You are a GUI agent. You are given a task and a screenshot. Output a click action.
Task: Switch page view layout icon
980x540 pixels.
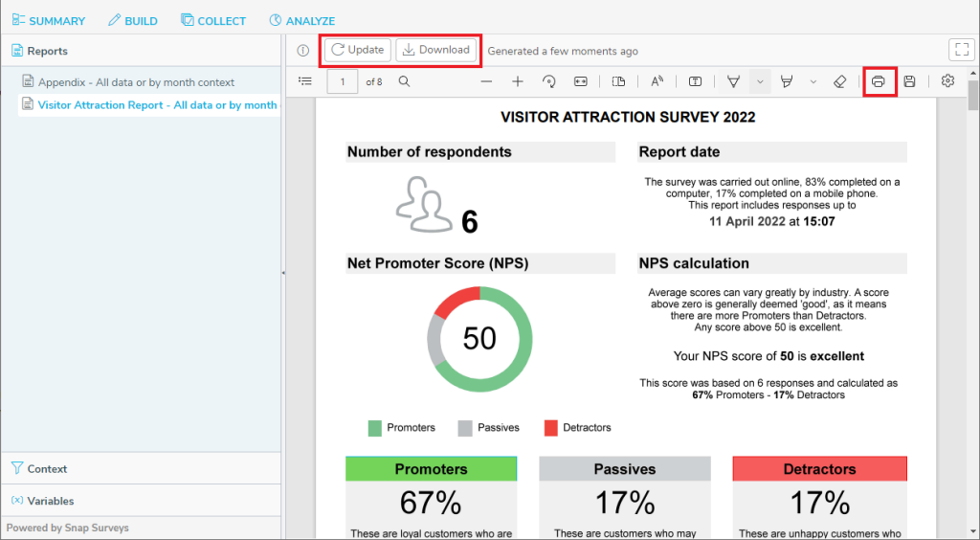619,81
